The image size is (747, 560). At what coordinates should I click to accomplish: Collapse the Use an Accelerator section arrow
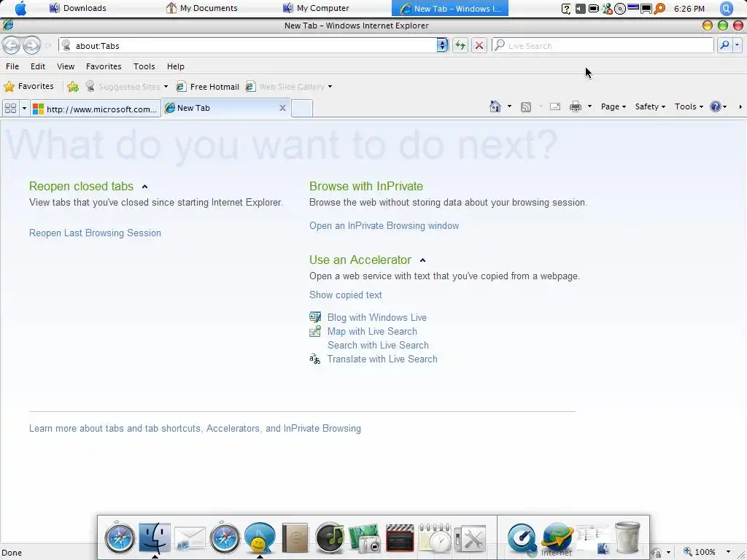422,260
